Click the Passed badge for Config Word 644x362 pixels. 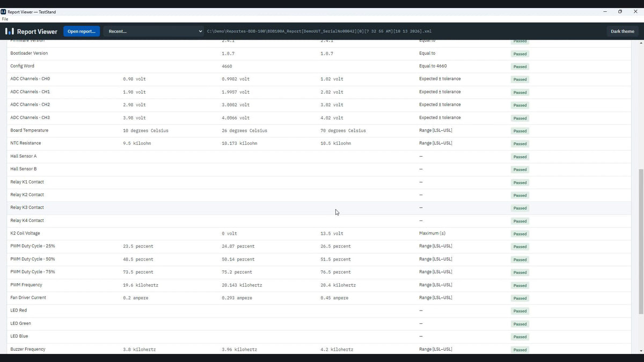coord(520,67)
